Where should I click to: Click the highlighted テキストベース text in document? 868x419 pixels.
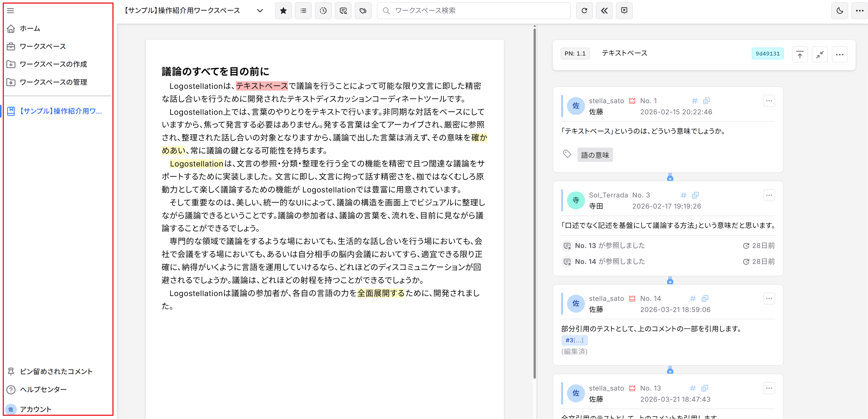pyautogui.click(x=262, y=86)
